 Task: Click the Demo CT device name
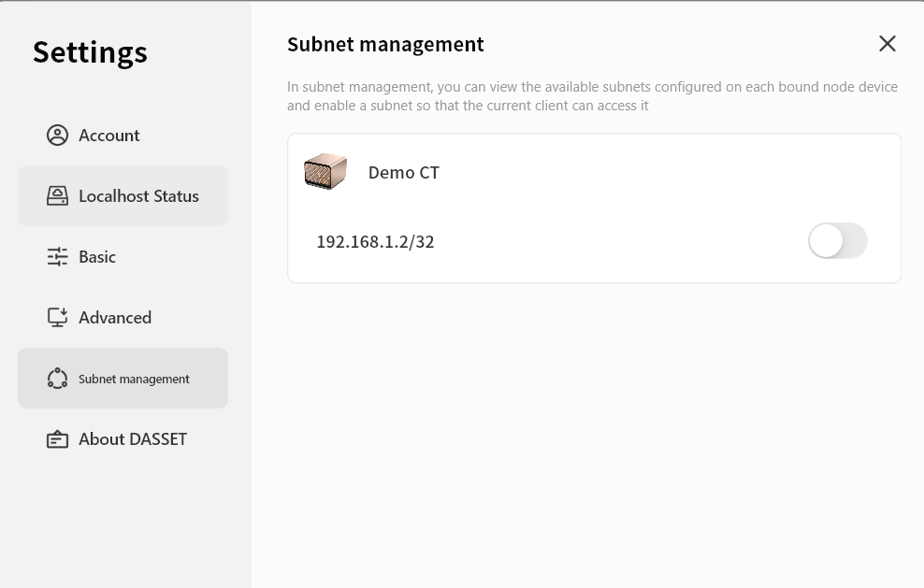(403, 173)
